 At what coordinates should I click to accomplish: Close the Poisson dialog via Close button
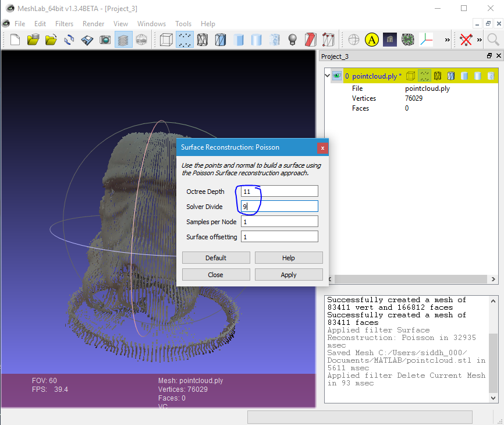216,275
